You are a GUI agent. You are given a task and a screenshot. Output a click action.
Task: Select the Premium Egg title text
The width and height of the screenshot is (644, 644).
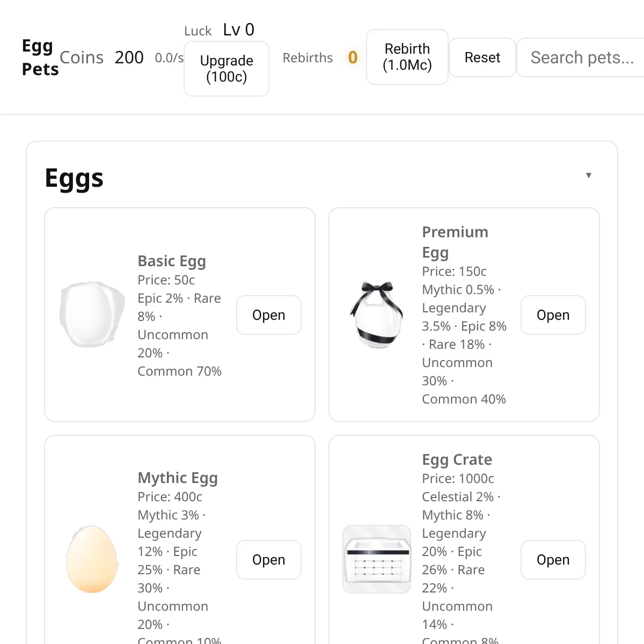click(455, 242)
